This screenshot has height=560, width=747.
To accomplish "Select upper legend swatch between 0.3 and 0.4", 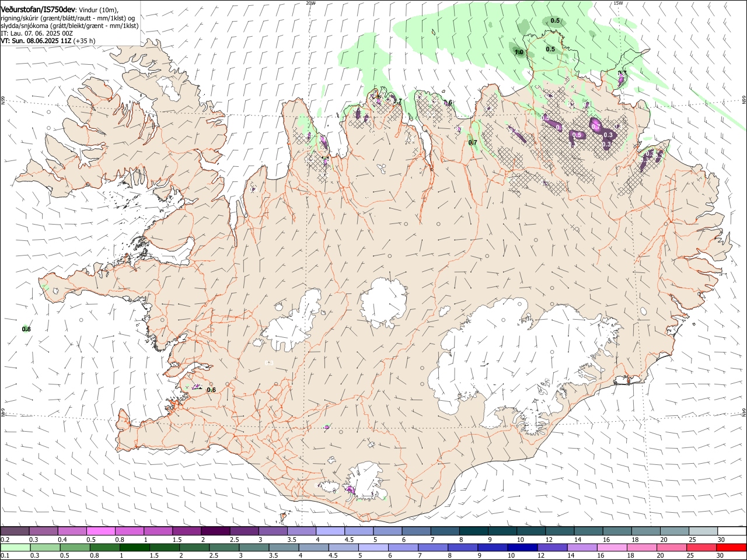I will click(43, 531).
